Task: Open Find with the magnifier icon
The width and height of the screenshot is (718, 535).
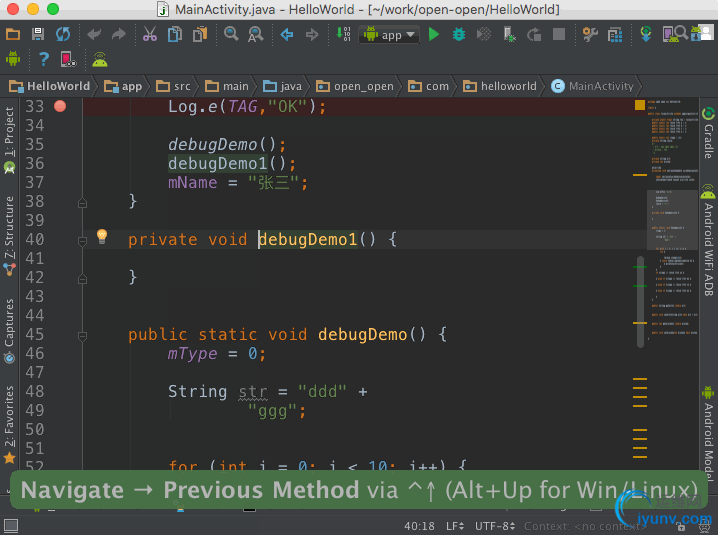Action: [x=231, y=34]
